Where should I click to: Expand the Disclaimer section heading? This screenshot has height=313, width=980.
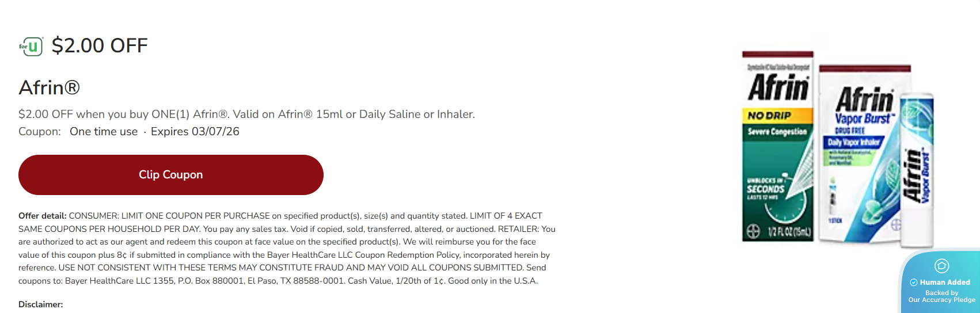pos(41,304)
